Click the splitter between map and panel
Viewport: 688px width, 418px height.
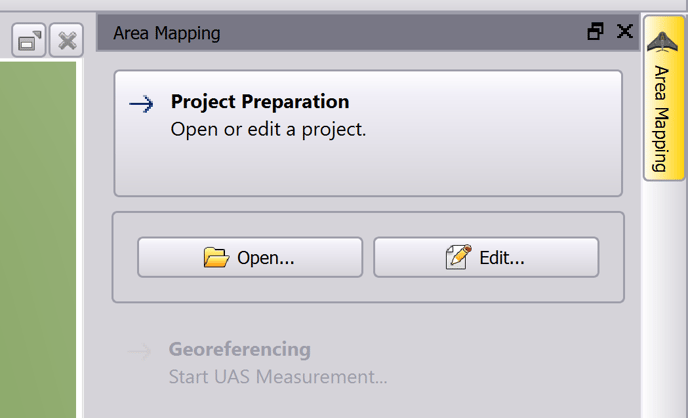point(80,240)
